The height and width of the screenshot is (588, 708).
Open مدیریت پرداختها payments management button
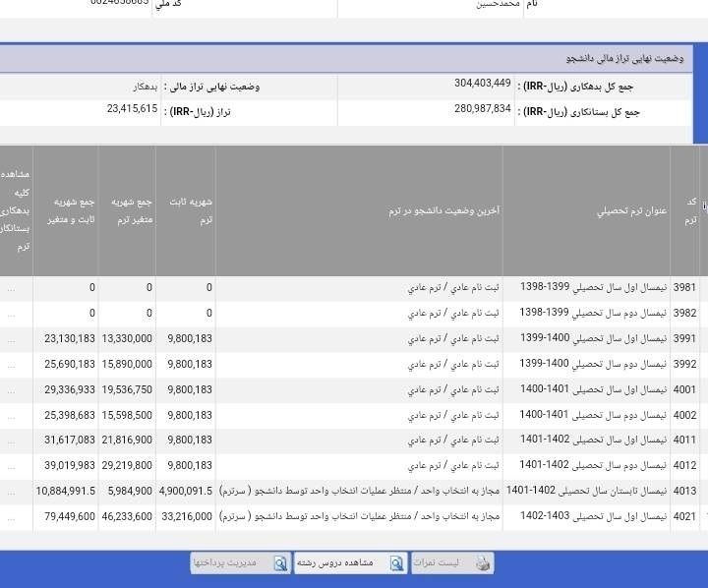pos(240,563)
